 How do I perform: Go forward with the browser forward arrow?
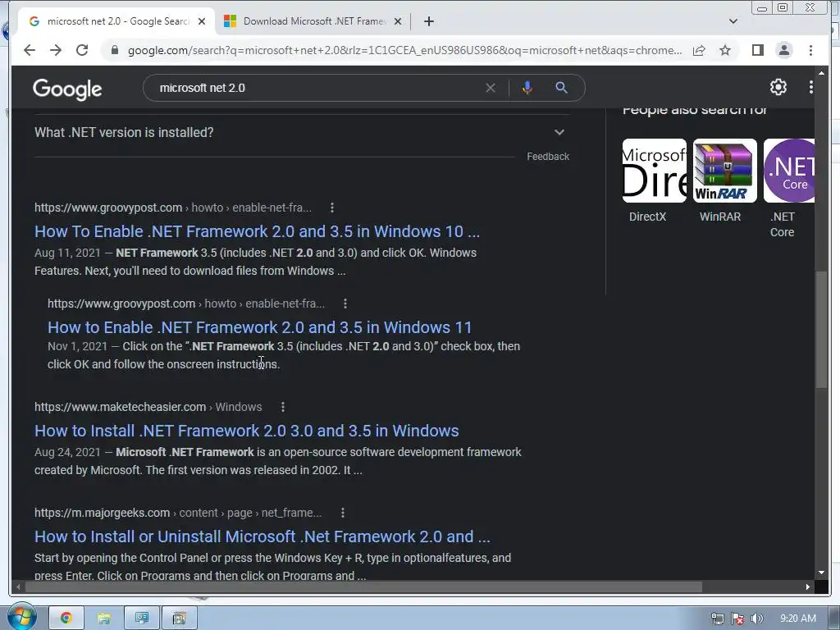pos(56,50)
